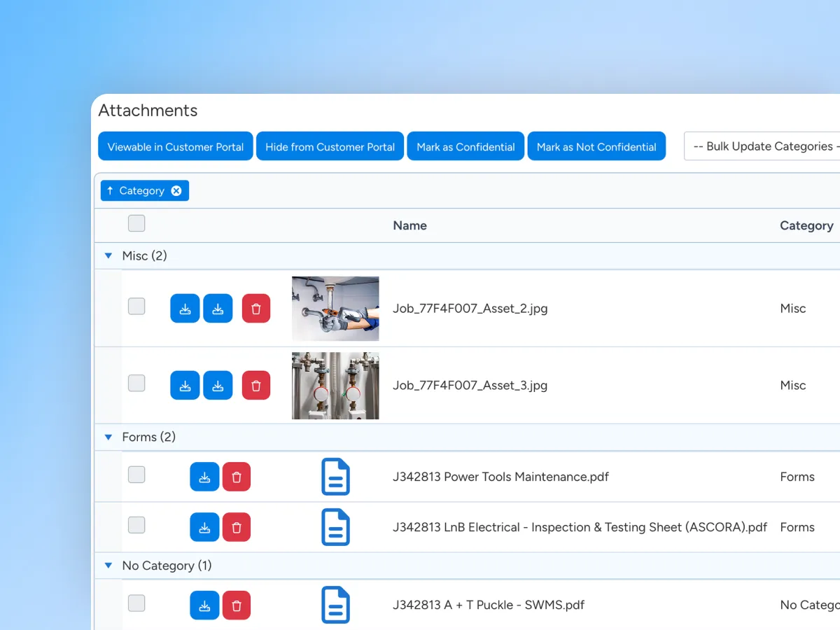Viewport: 840px width, 630px height.
Task: Sort by the Category column header
Action: click(x=806, y=225)
